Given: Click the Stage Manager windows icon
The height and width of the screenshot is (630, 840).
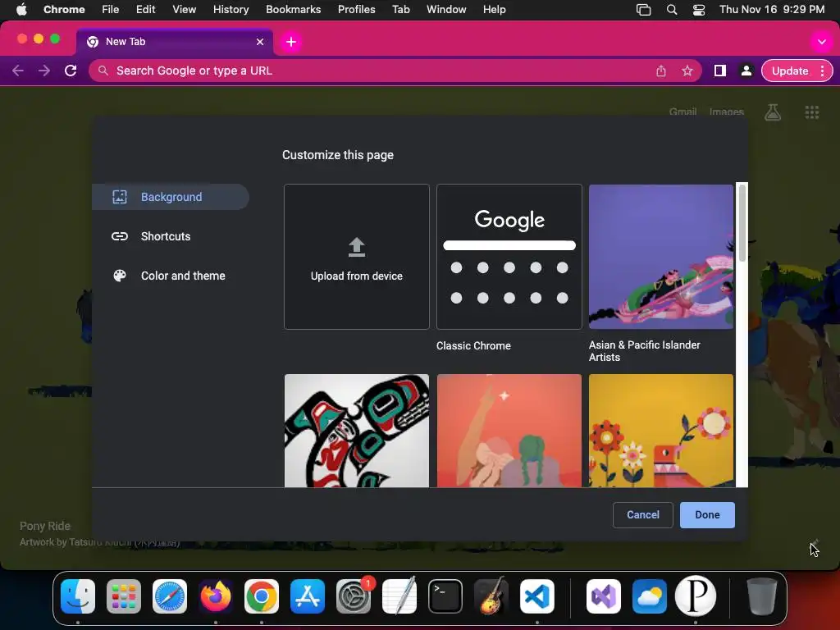Looking at the screenshot, I should pyautogui.click(x=643, y=9).
